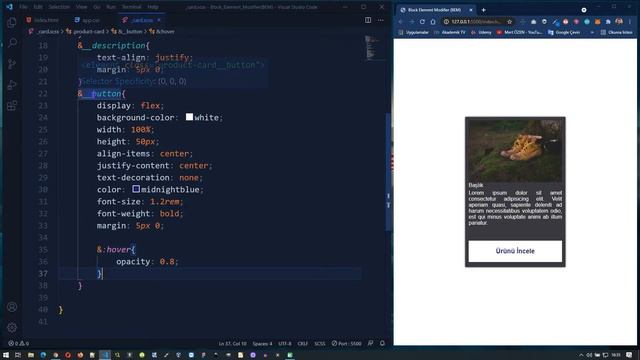Click the feedback icon in status bar
The width and height of the screenshot is (640, 360).
(x=371, y=343)
